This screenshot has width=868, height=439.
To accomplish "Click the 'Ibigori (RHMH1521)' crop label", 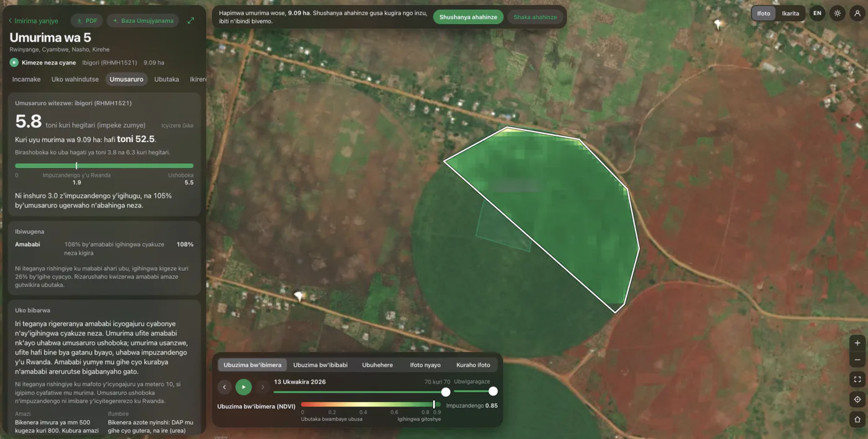I will (x=110, y=63).
